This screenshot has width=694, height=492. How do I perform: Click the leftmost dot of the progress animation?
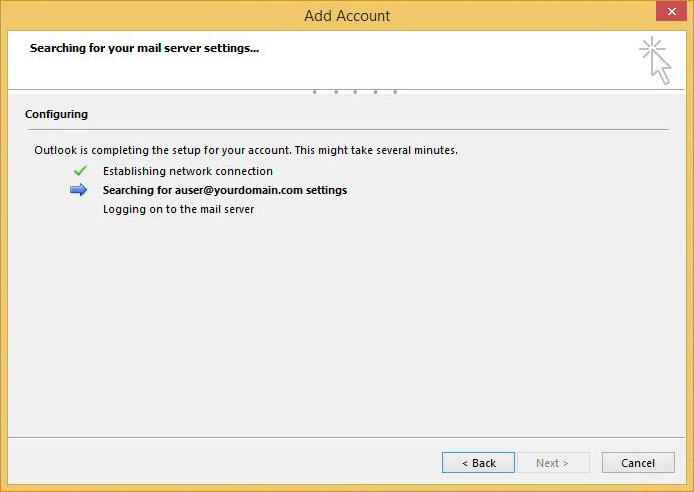tap(315, 92)
